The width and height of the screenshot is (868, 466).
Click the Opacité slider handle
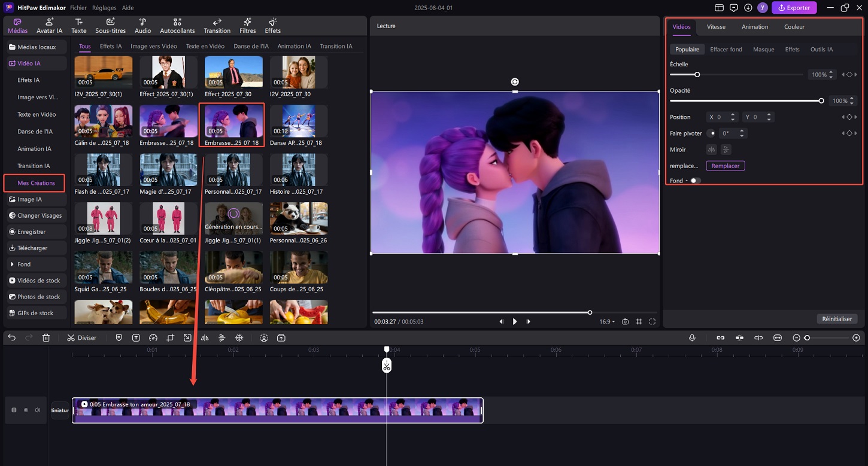[821, 101]
